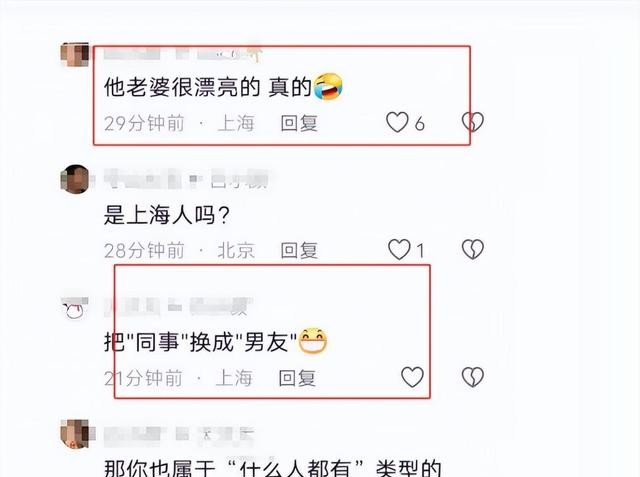The image size is (640, 477).
Task: Reply to the 他老婆很漂亮的 comment
Action: tap(299, 123)
